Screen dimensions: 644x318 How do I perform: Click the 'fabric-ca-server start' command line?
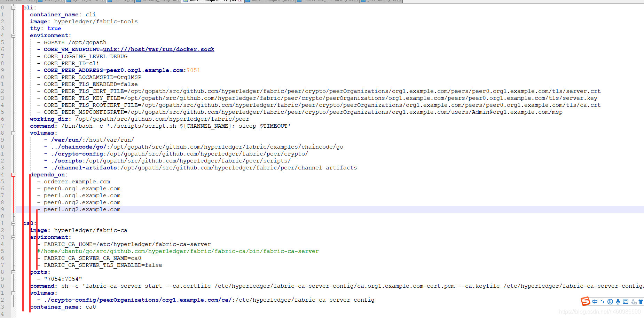click(336, 286)
